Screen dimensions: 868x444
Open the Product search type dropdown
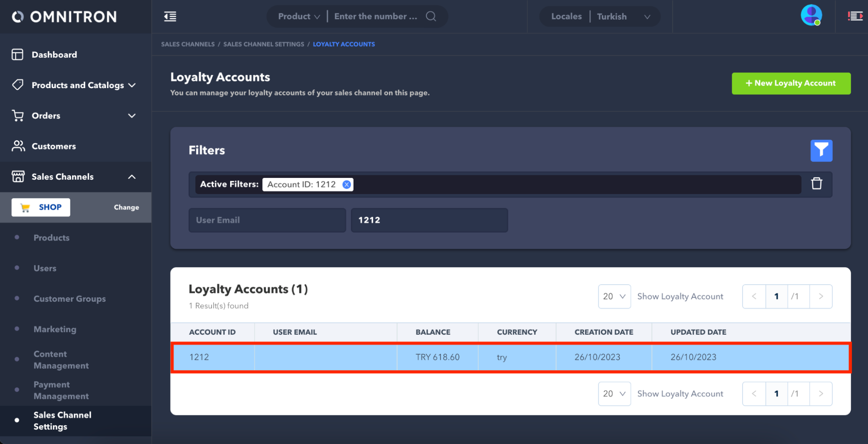point(299,16)
